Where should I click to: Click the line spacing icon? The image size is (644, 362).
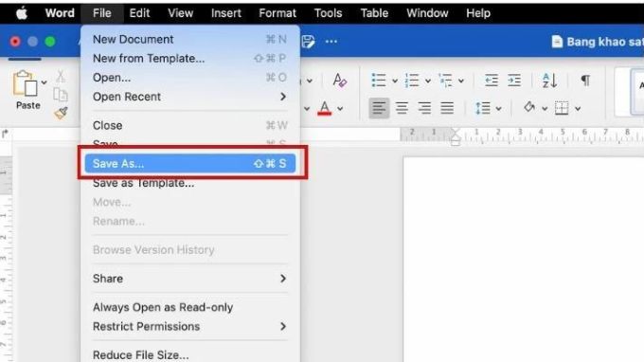pyautogui.click(x=483, y=108)
